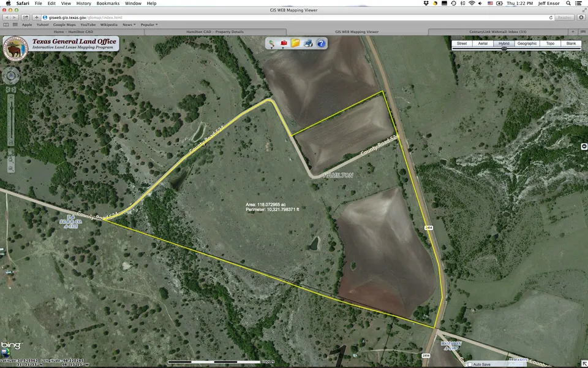This screenshot has height=368, width=588.
Task: Click the printer icon to print map
Action: point(308,43)
